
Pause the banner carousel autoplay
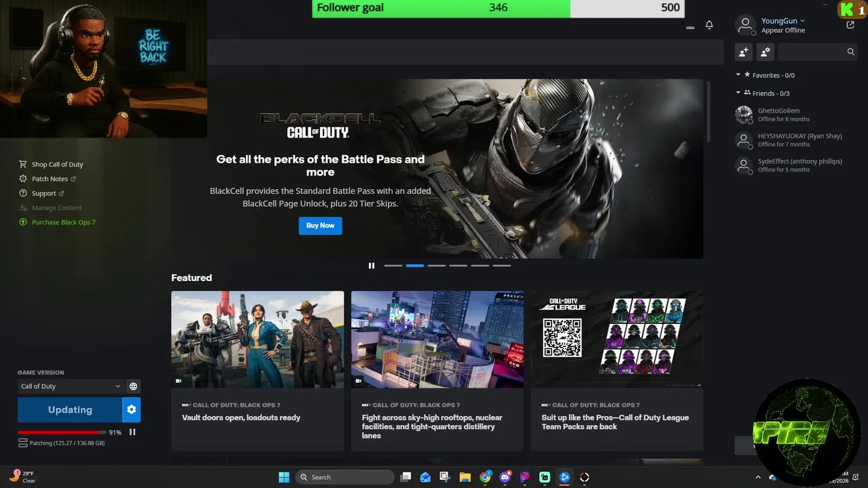click(x=372, y=266)
